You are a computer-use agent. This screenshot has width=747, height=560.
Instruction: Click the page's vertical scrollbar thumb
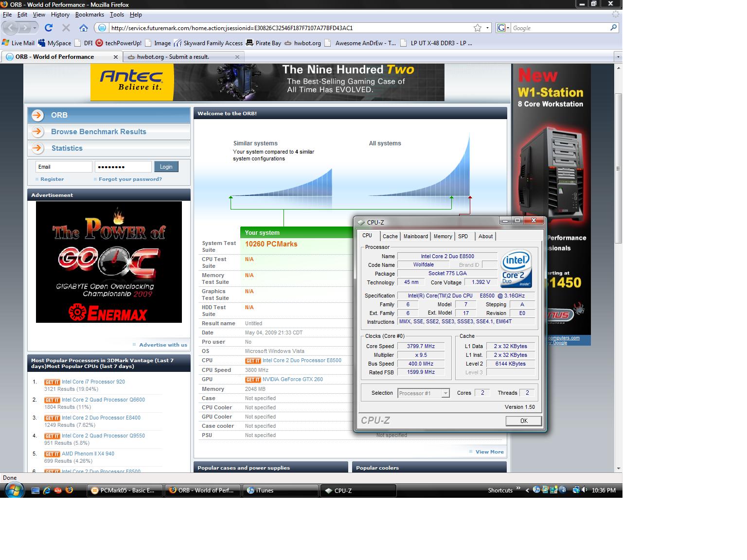(618, 168)
